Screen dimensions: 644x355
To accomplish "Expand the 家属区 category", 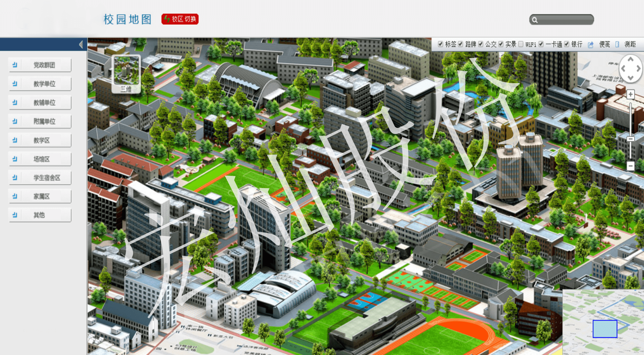I will click(40, 196).
